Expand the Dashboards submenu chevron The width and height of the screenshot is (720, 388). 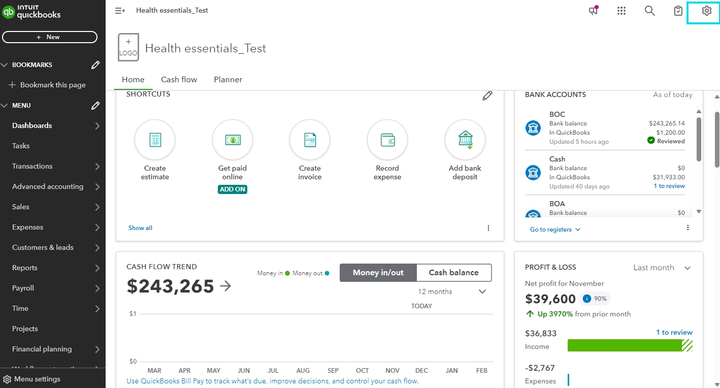[97, 126]
